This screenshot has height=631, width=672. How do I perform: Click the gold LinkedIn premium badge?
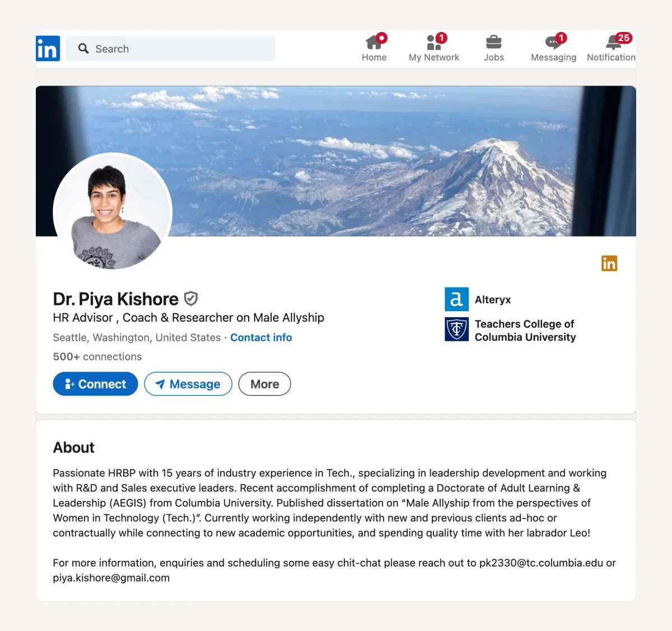point(609,263)
